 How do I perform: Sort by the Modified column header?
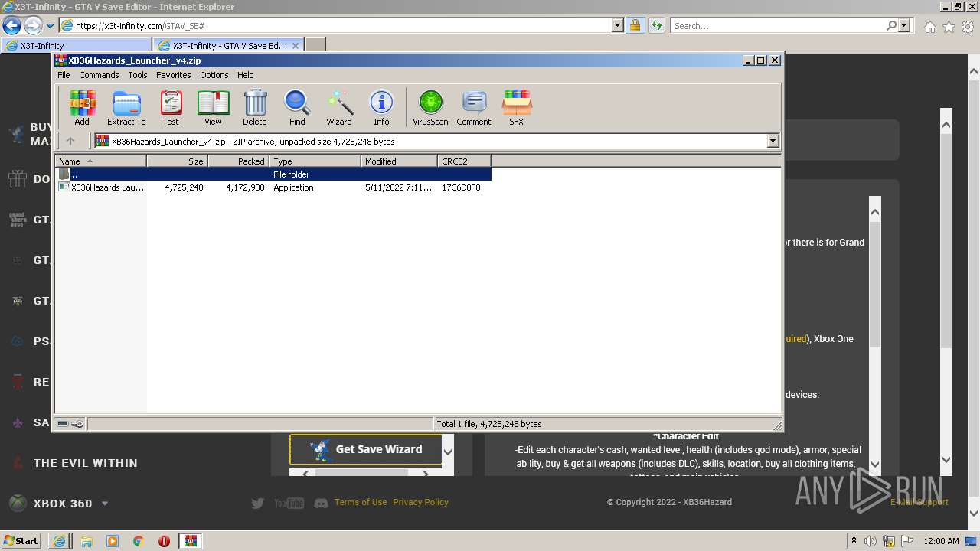(399, 161)
